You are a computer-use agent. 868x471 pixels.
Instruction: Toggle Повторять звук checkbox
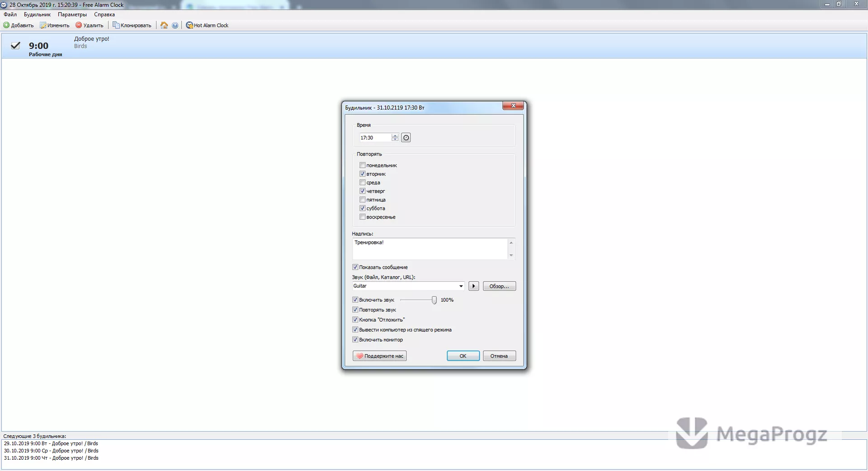pyautogui.click(x=355, y=309)
